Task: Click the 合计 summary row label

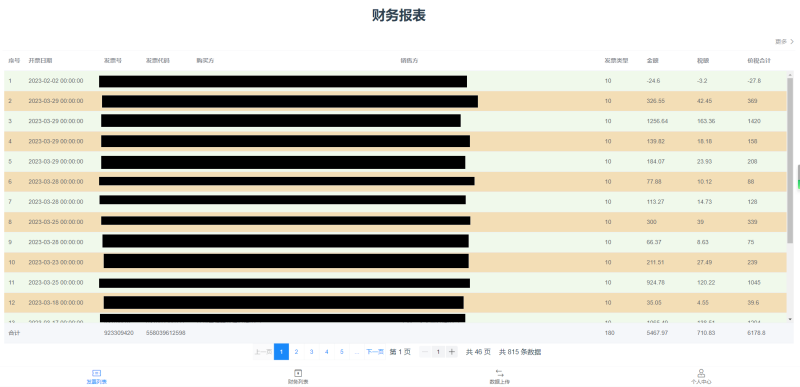Action: [x=14, y=333]
